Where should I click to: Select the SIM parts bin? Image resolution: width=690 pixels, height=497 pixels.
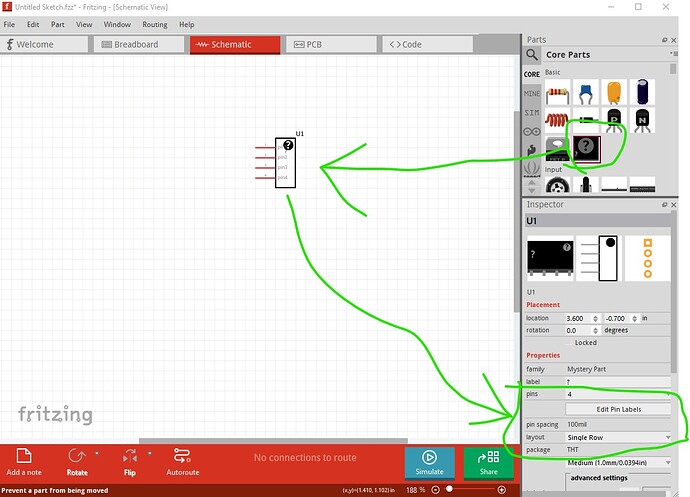[x=532, y=113]
